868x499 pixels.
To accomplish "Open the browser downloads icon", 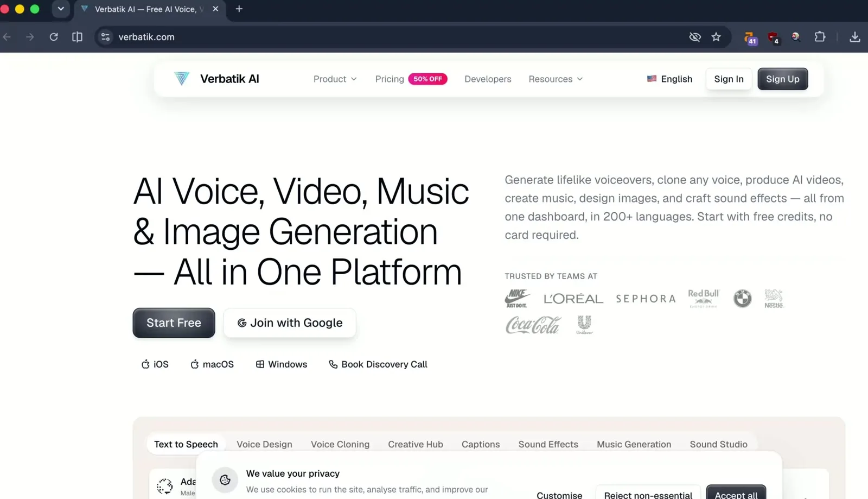I will 855,37.
